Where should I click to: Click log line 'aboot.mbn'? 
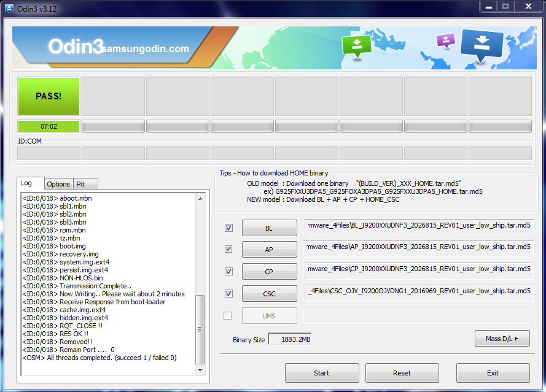tap(57, 198)
